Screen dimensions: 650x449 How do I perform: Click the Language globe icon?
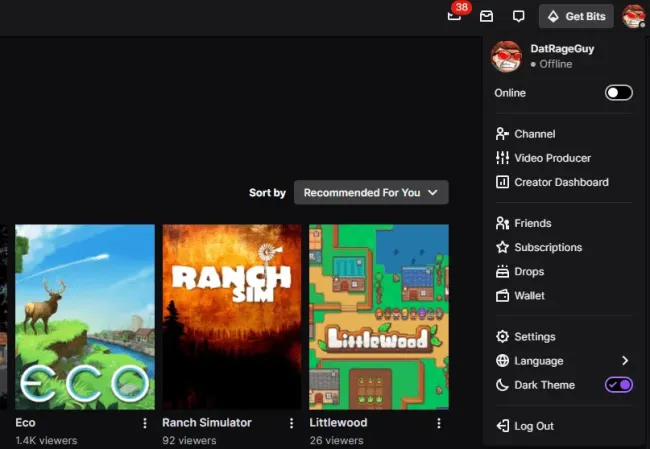pos(502,361)
